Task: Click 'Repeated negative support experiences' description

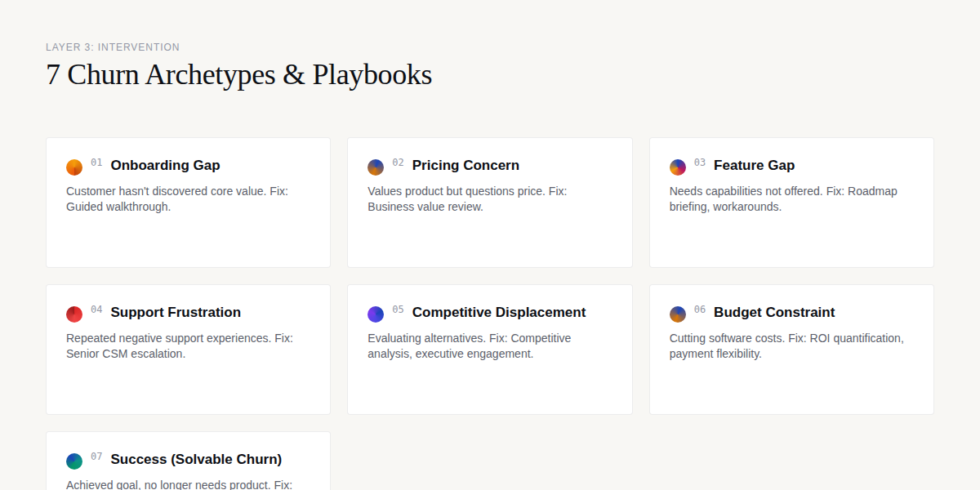Action: (x=180, y=345)
